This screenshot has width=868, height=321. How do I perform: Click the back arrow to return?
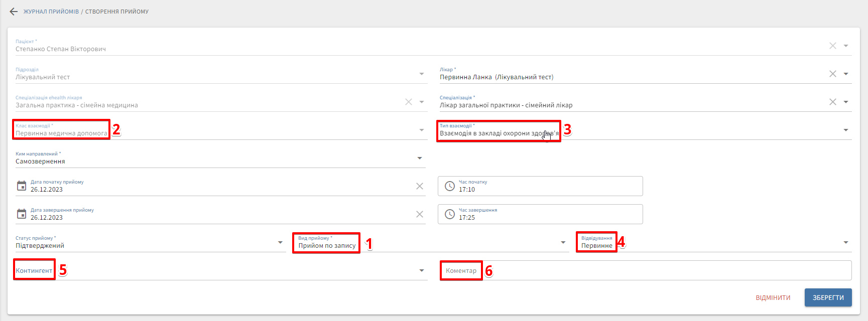14,12
